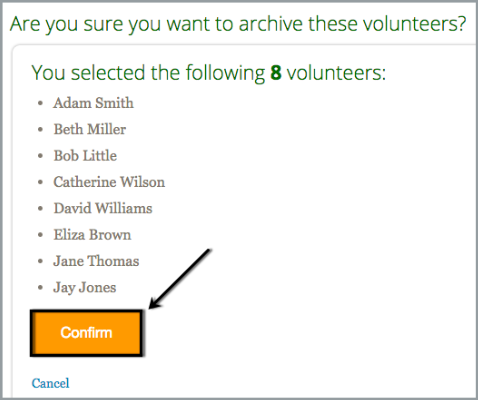Click the Cancel link
Image resolution: width=478 pixels, height=400 pixels.
[50, 383]
